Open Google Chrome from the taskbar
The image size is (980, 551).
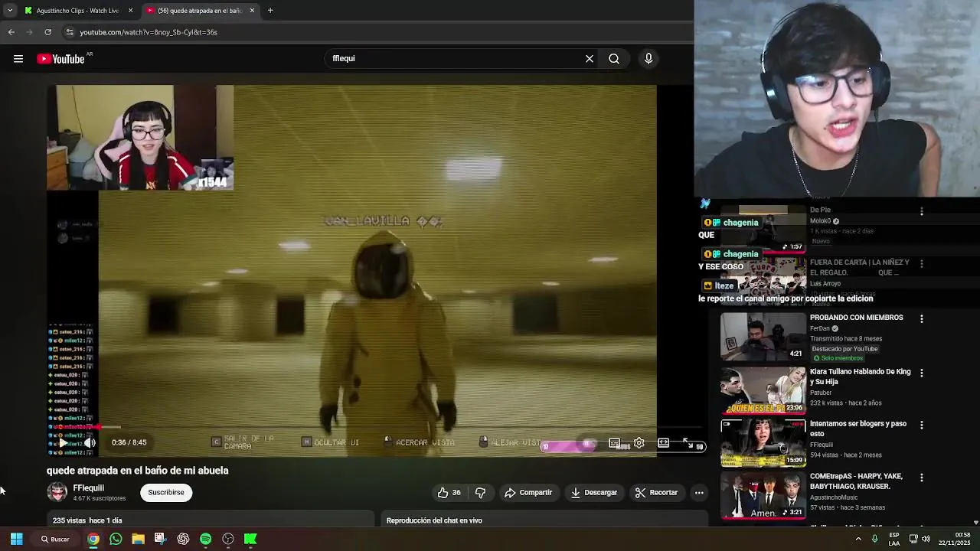tap(93, 539)
